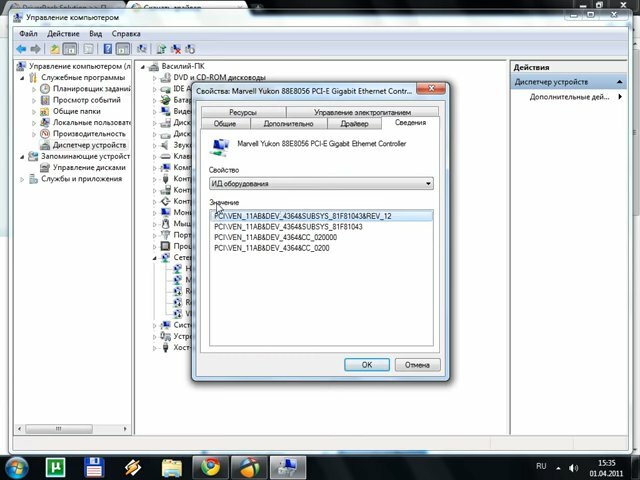Expand DVD и CD-ROM дисководы node
The height and width of the screenshot is (480, 640).
point(154,78)
